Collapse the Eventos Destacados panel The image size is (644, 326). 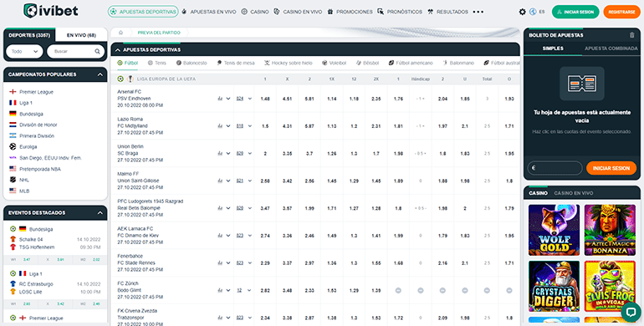point(100,213)
